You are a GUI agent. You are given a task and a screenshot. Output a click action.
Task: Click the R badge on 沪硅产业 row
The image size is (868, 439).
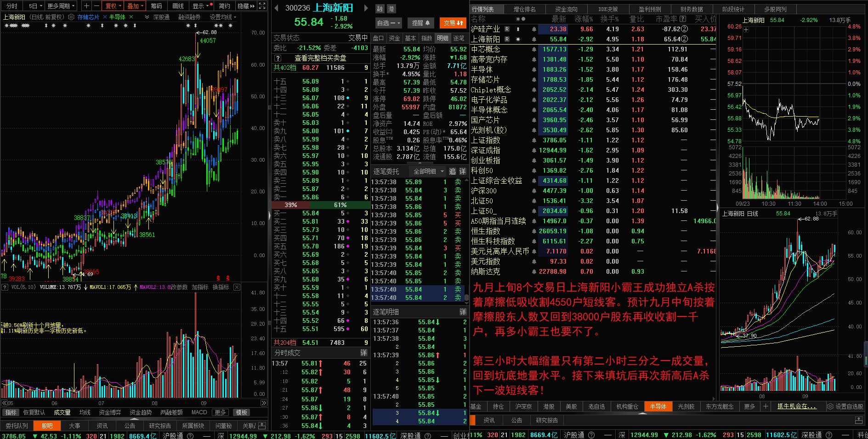point(507,29)
